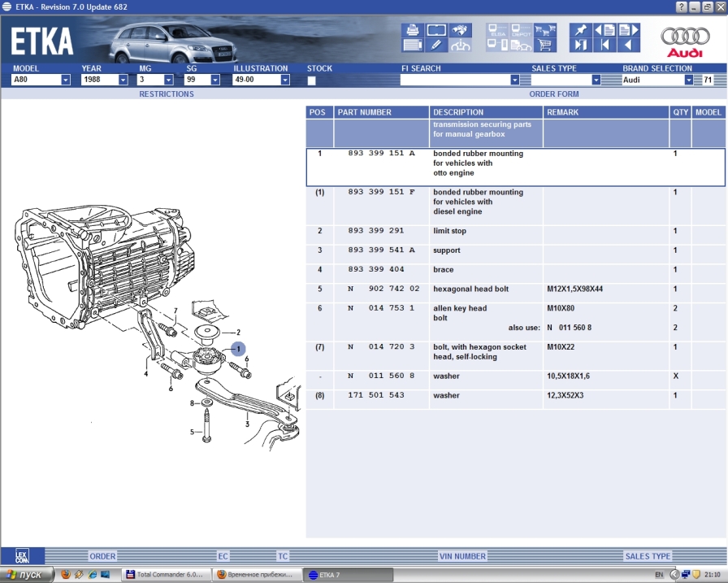Image resolution: width=728 pixels, height=583 pixels.
Task: Open the ORDER FORM tab
Action: click(554, 94)
